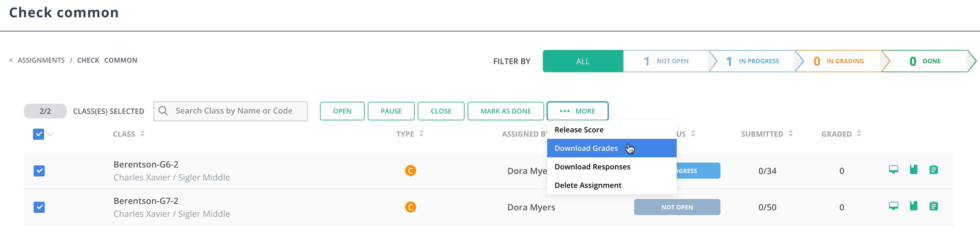Click Mark As Done button
980x232 pixels.
pyautogui.click(x=506, y=111)
